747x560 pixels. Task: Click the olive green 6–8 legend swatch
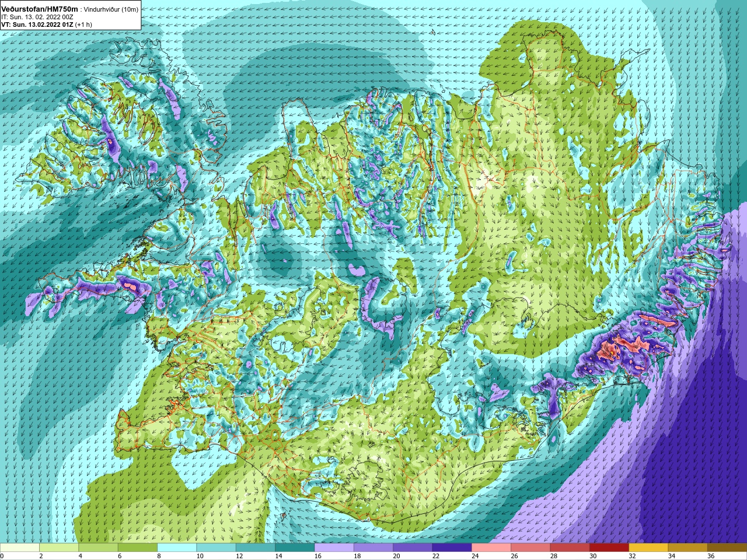pyautogui.click(x=138, y=548)
